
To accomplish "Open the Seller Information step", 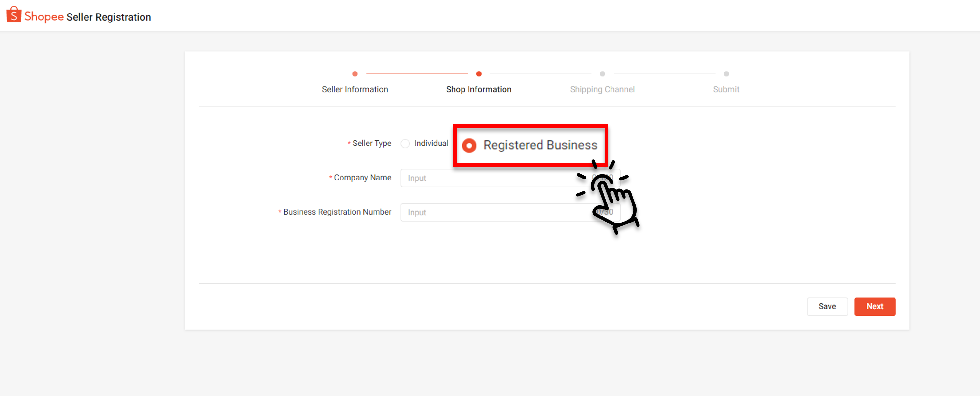I will click(355, 89).
